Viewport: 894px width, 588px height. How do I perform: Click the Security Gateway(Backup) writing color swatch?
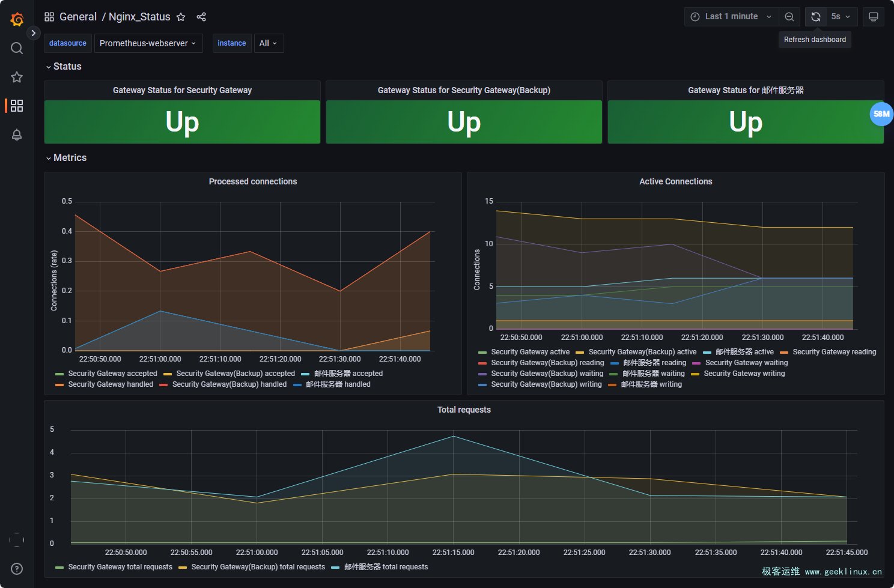(x=482, y=384)
